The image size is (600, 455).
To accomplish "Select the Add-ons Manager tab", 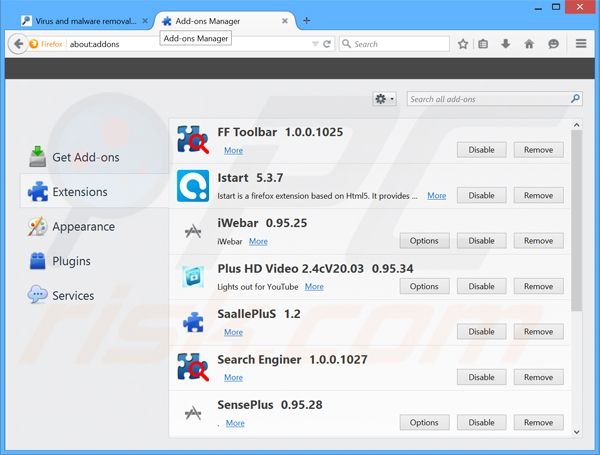I will (226, 21).
